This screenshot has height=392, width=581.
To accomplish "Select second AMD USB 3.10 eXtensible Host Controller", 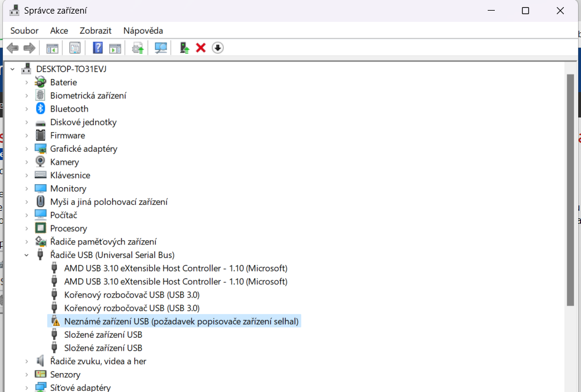I will point(175,282).
